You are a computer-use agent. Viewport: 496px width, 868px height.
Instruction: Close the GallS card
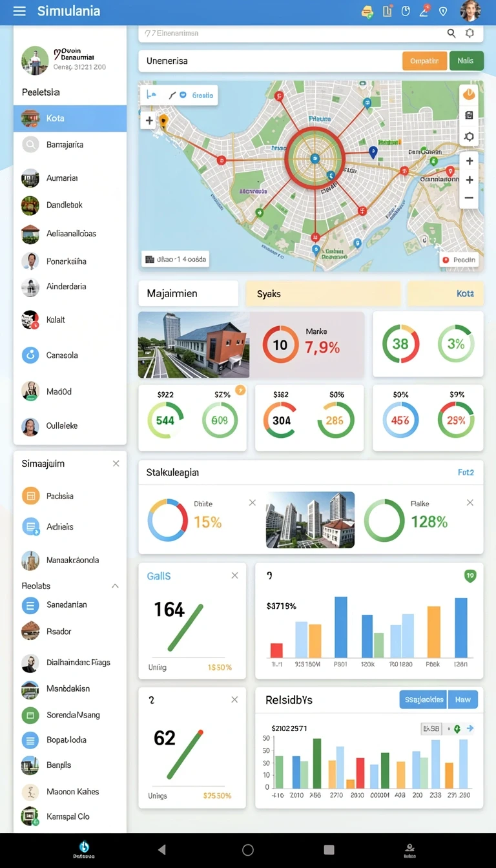(234, 575)
